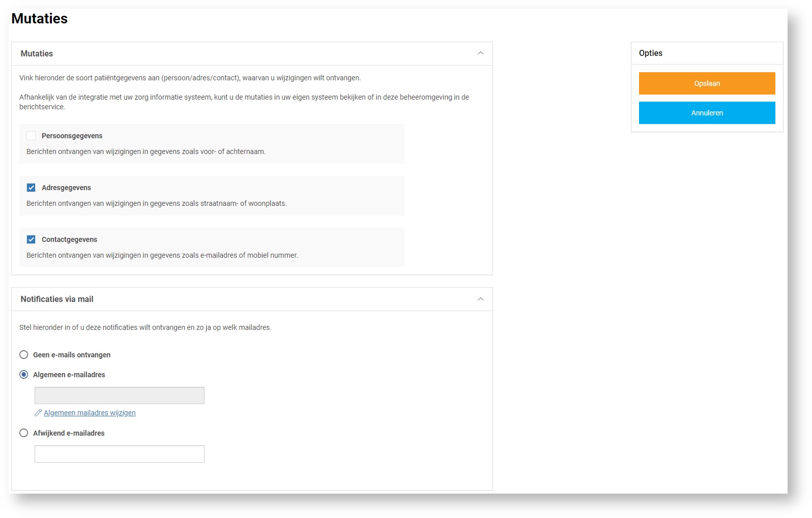This screenshot has height=518, width=812.
Task: Choose the Algemeen e-mailadres radio button
Action: (24, 375)
